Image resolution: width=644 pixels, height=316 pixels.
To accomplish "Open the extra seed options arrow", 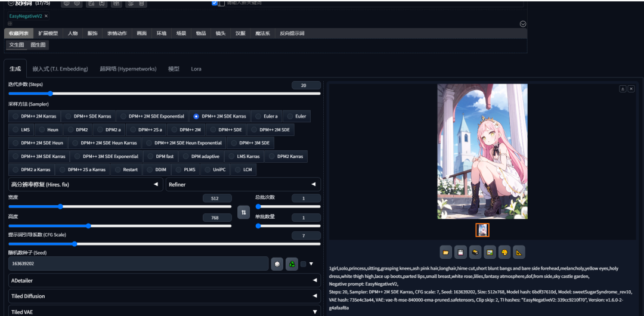I will (311, 264).
